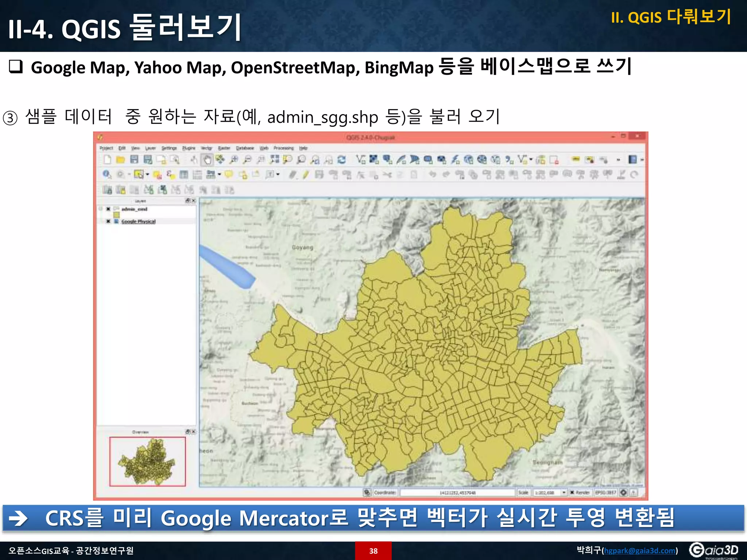Click the Zoom Full extent icon
This screenshot has width=747, height=560.
tap(274, 159)
